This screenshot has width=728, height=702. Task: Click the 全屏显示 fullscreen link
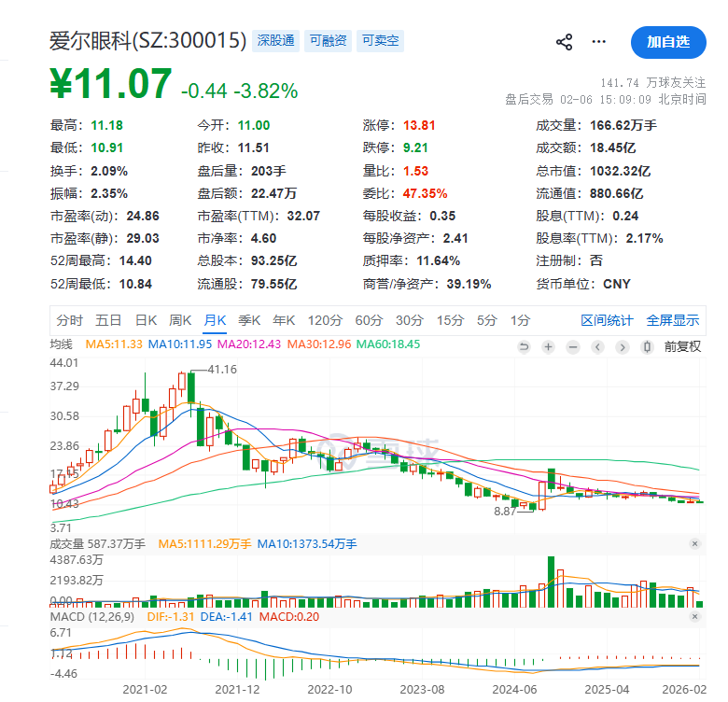click(x=673, y=320)
